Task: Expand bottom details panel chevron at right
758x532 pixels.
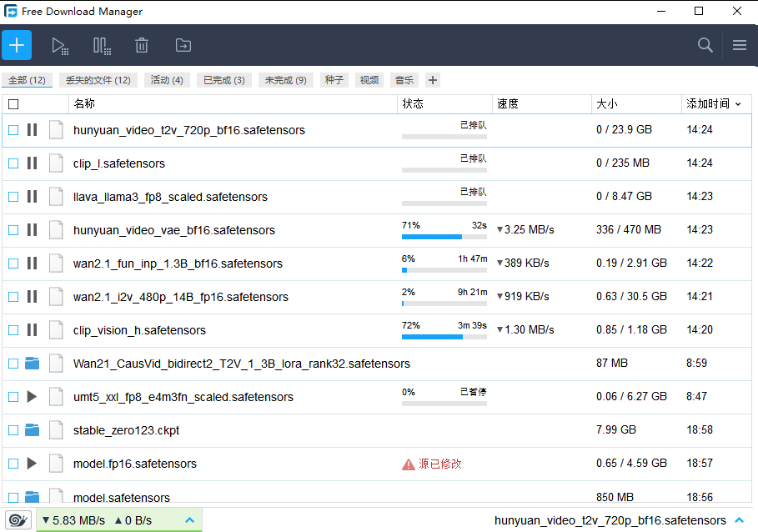Action: tap(740, 520)
